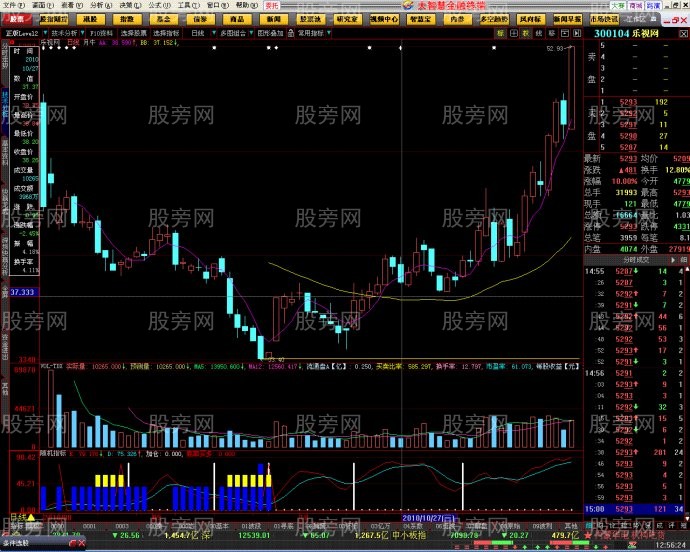Open the 公式(U) menu
The height and width of the screenshot is (552, 690).
(x=159, y=5)
